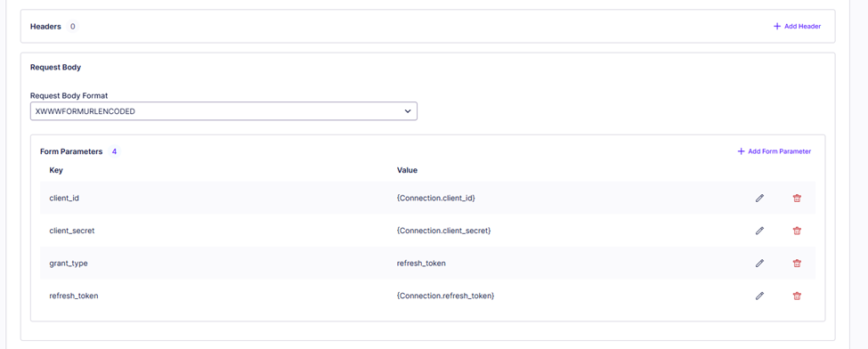Click the Value column header
868x349 pixels.
point(407,170)
